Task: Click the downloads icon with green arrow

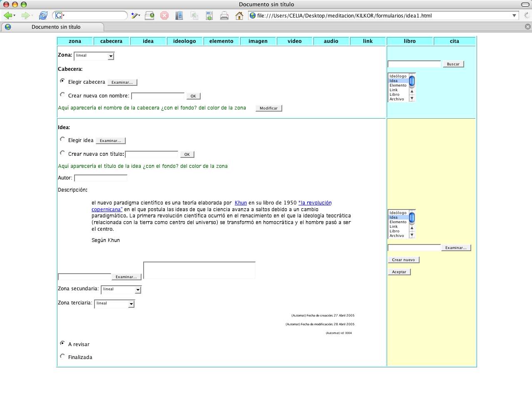Action: pyautogui.click(x=209, y=15)
